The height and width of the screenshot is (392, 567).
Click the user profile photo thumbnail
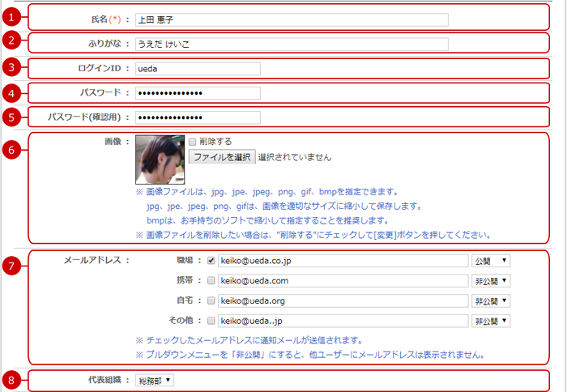160,159
